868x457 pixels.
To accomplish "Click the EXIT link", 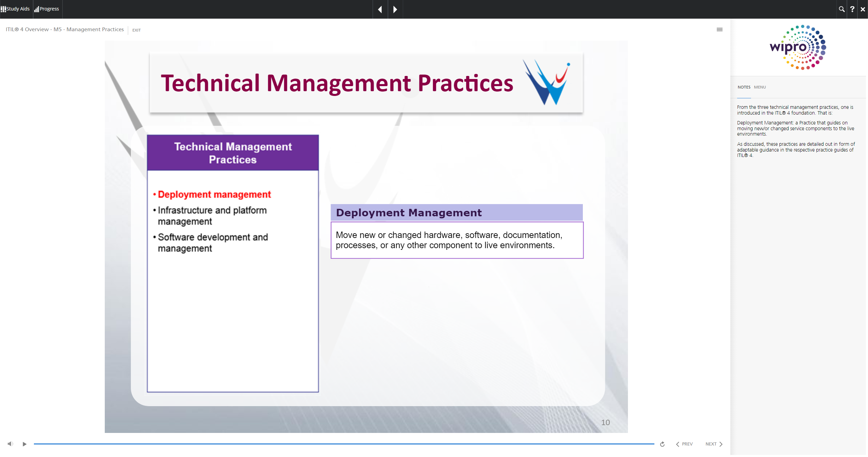I will coord(136,30).
